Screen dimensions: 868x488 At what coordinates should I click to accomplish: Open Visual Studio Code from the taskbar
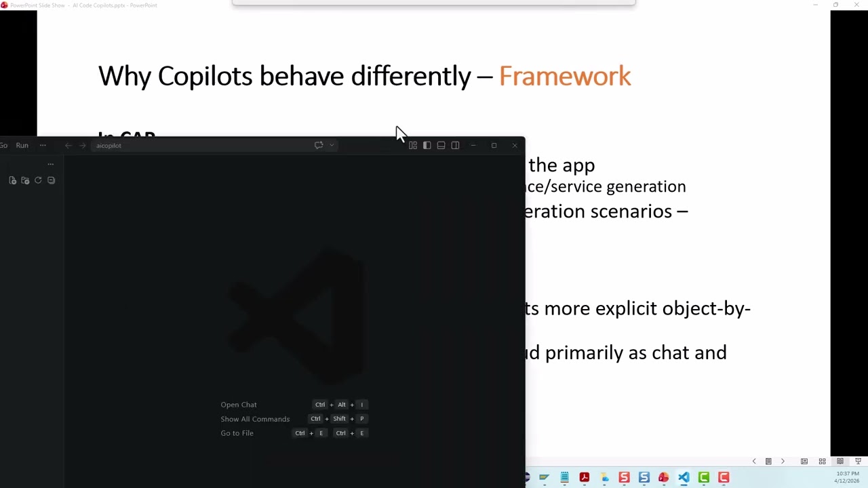coord(684,478)
